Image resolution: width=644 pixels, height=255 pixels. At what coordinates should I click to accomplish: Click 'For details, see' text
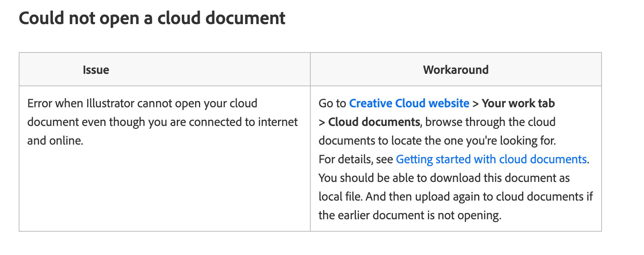pos(355,159)
